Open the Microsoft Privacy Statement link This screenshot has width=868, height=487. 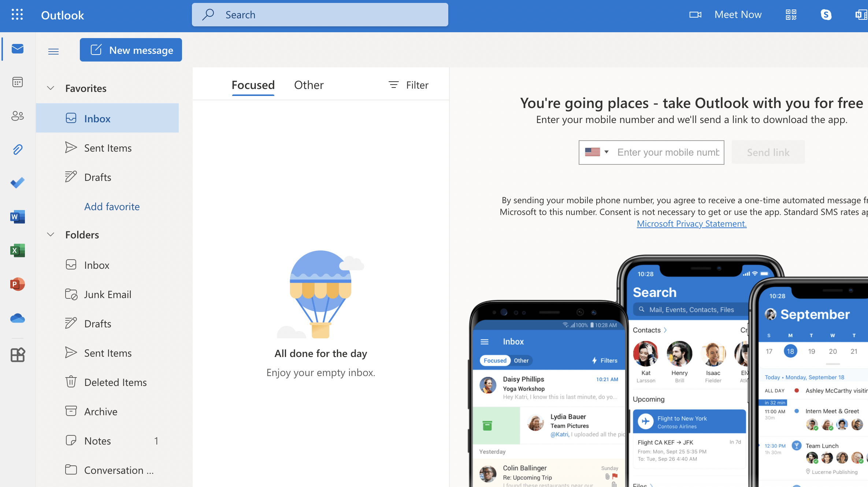pyautogui.click(x=691, y=224)
